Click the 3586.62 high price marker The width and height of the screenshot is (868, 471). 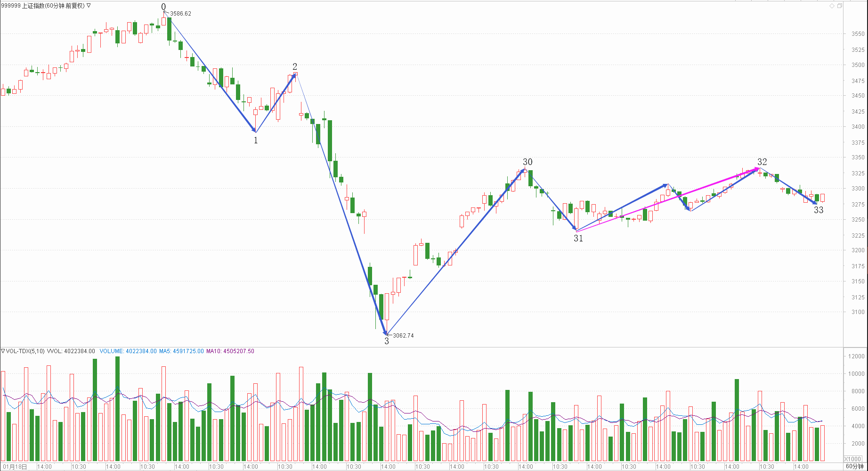pos(180,14)
